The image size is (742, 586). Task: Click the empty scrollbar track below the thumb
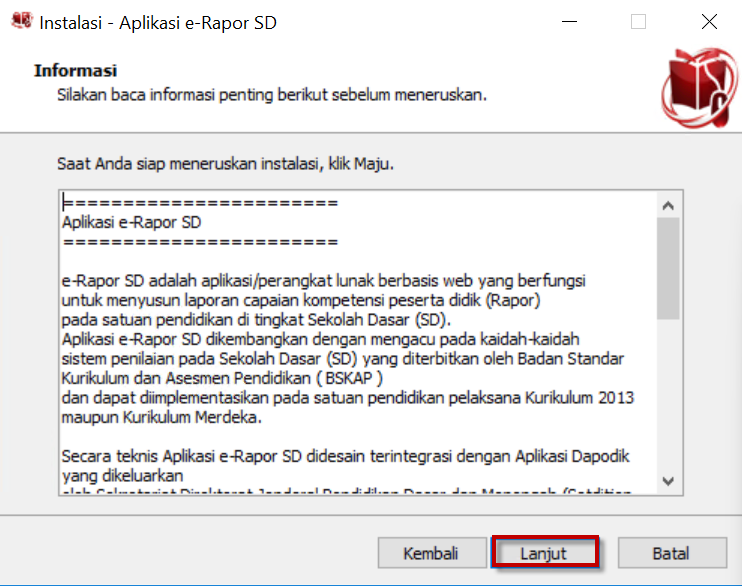(x=668, y=400)
